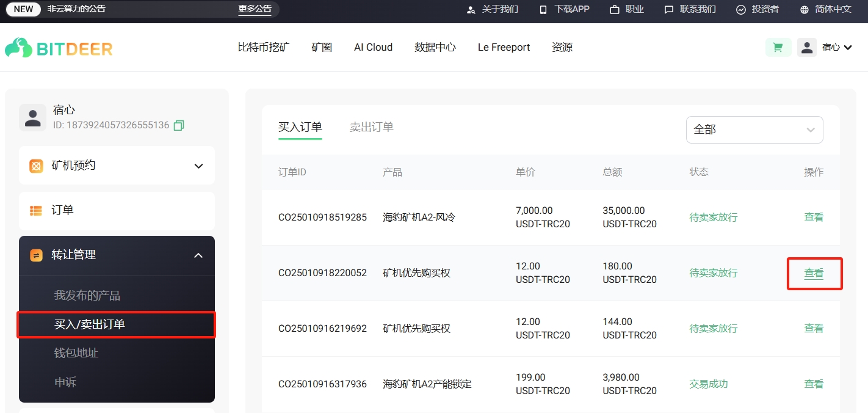Select 申诉 in sidebar

tap(65, 382)
